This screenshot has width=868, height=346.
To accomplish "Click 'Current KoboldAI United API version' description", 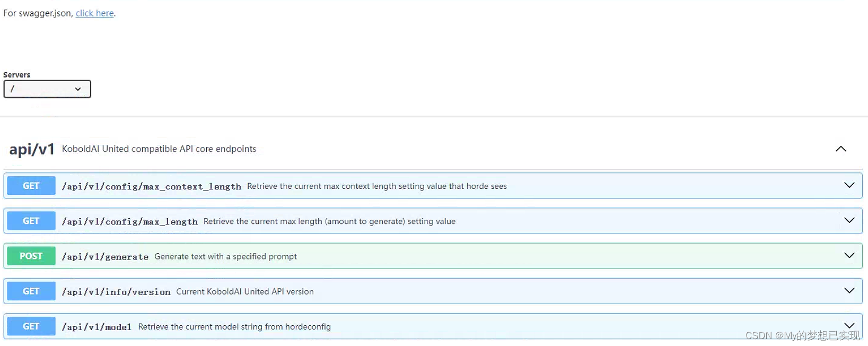I will [x=245, y=291].
